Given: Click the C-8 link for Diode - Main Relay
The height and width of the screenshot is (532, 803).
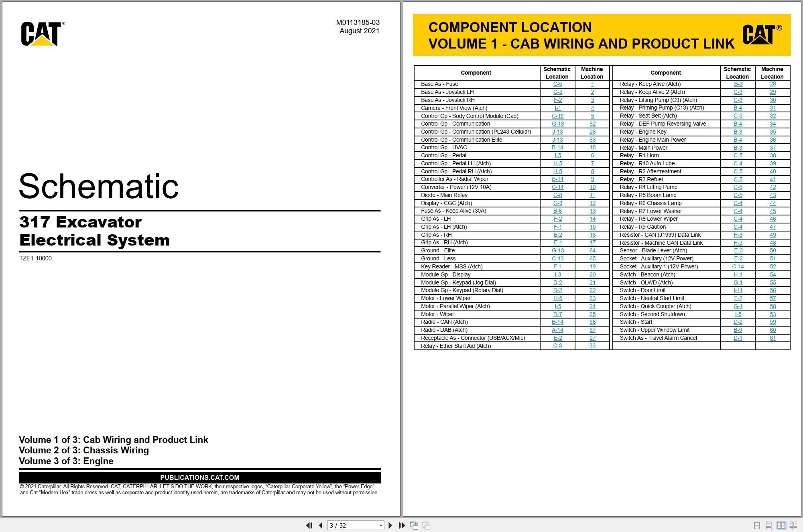Looking at the screenshot, I should coord(557,195).
